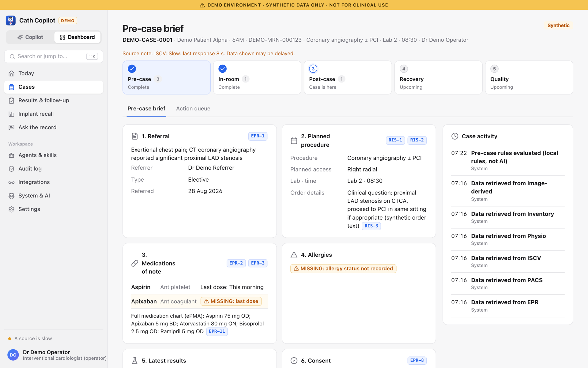This screenshot has height=368, width=588.
Task: Click the Settings gear icon
Action: tap(12, 209)
